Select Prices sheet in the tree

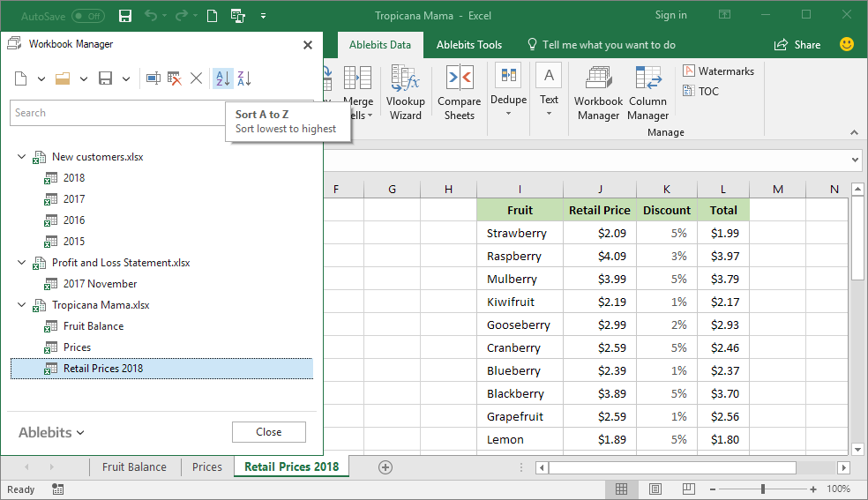click(x=77, y=347)
